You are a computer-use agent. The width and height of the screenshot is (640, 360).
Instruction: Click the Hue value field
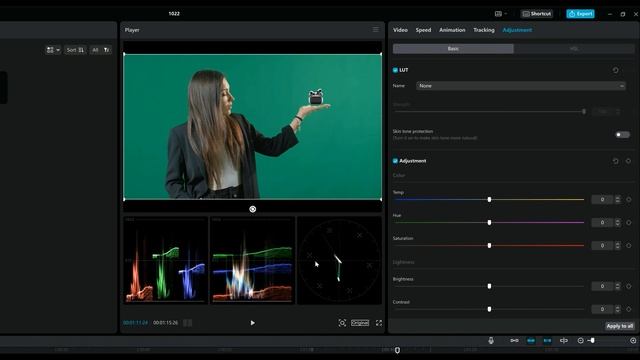(602, 222)
